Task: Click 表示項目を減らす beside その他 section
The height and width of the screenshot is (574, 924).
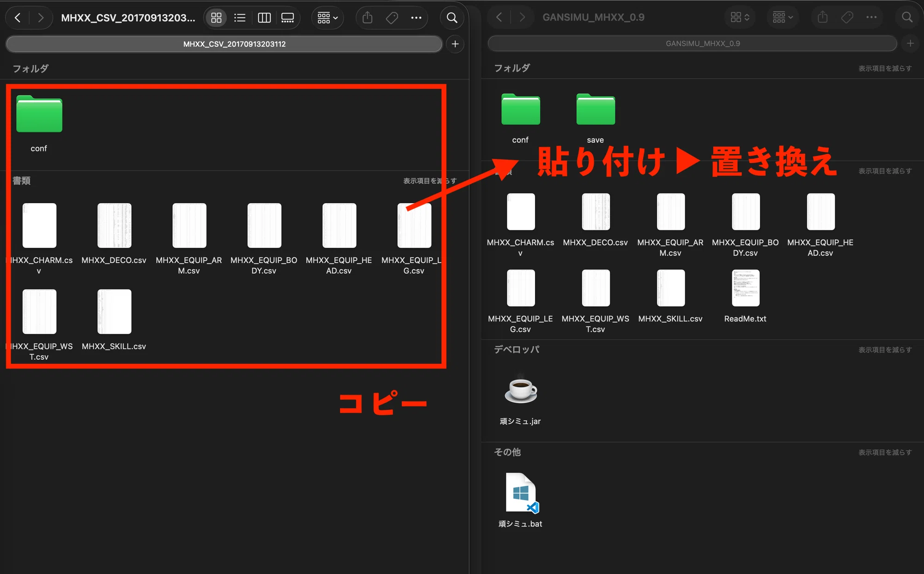Action: (x=885, y=452)
